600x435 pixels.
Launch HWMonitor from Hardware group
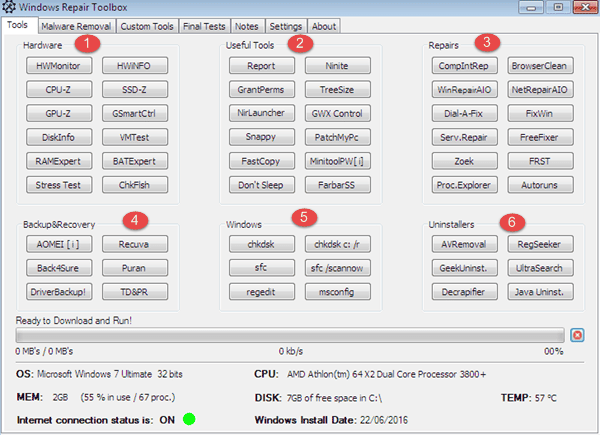point(57,66)
